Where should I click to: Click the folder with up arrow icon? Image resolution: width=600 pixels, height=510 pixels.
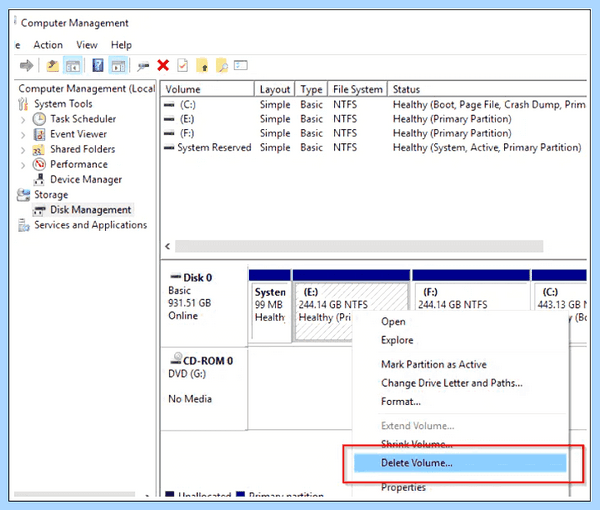tap(202, 66)
